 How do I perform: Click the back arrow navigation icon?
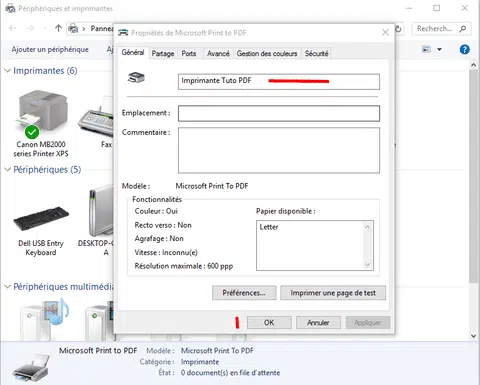click(12, 29)
